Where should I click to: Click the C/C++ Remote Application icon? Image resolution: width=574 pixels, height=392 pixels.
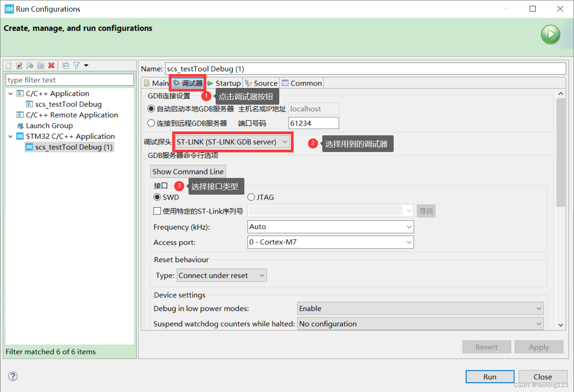tap(20, 115)
